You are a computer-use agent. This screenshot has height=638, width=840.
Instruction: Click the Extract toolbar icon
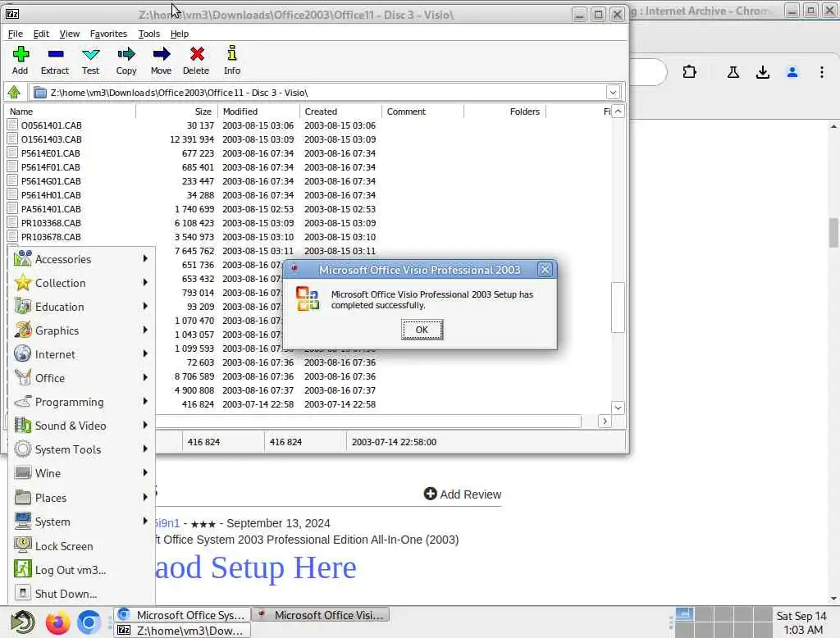point(55,55)
